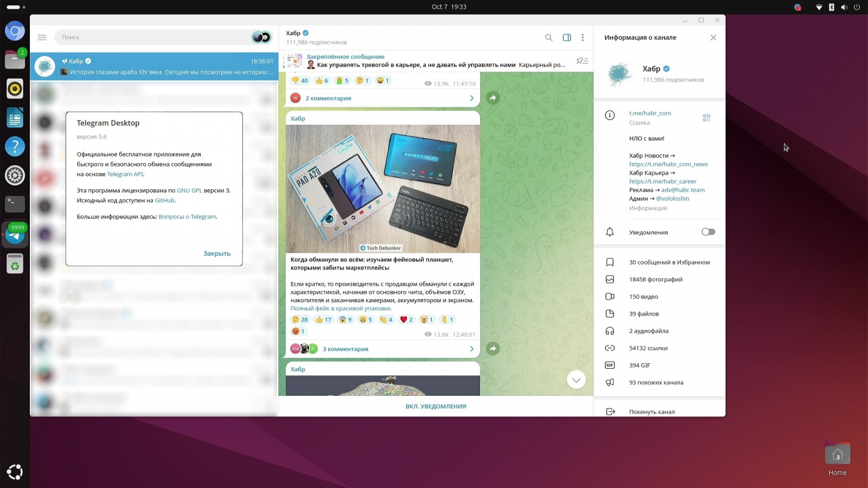The height and width of the screenshot is (488, 868).
Task: Click the thumbs-up reaction with 17
Action: tap(323, 319)
